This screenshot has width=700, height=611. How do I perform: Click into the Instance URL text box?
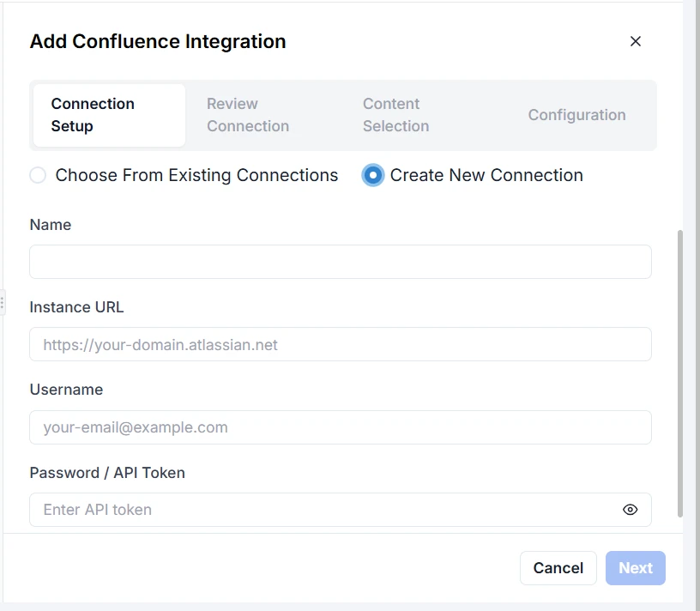tap(341, 344)
